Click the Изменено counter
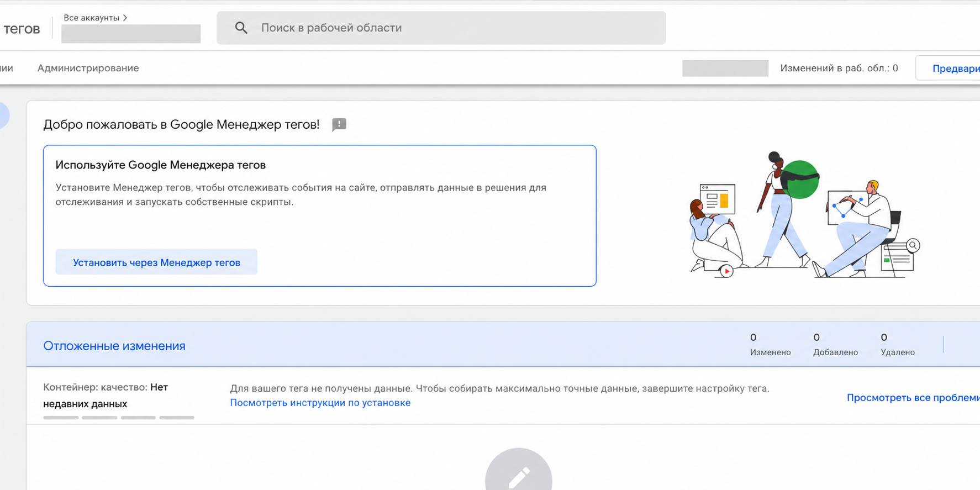980x490 pixels. click(770, 345)
